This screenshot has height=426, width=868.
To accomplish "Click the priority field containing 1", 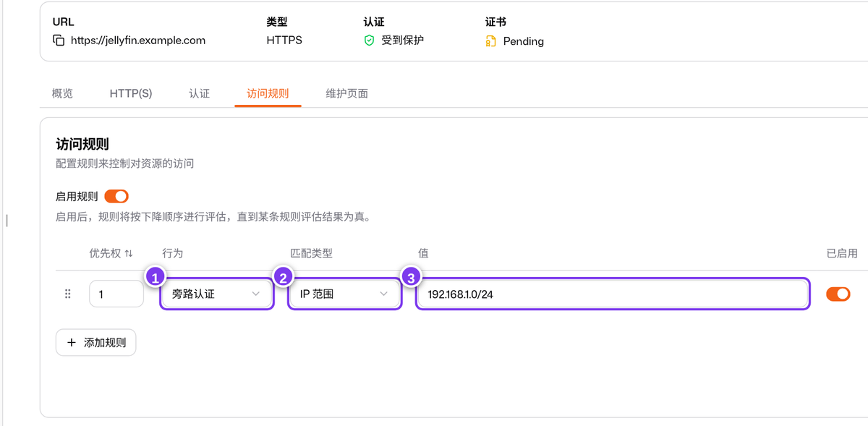I will click(116, 294).
